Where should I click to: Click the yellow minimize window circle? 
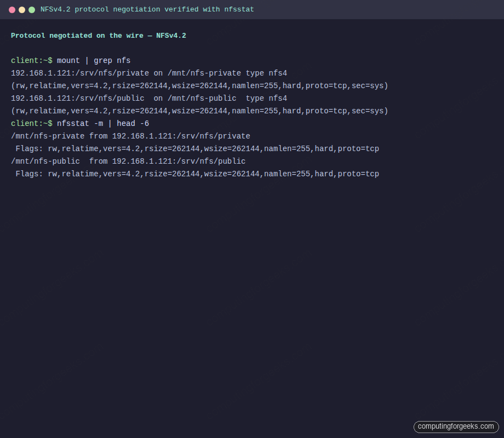(22, 9)
